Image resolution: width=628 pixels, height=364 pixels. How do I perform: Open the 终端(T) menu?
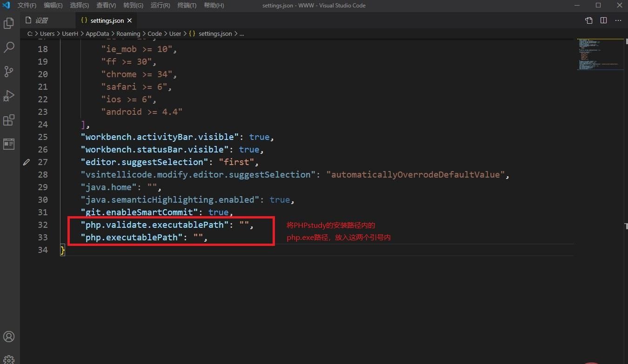click(x=187, y=5)
